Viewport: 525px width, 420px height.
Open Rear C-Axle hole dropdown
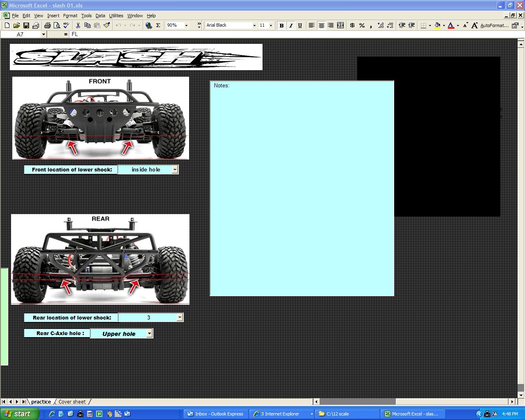click(x=149, y=333)
